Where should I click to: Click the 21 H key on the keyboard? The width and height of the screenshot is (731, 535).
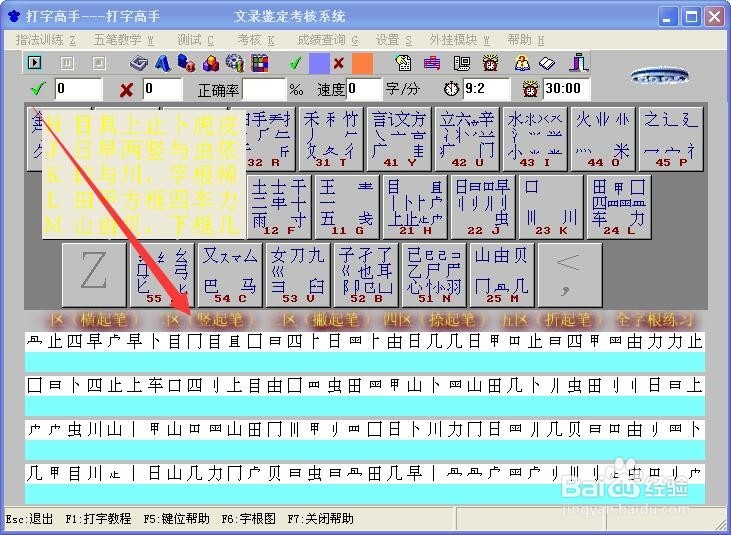tap(415, 207)
